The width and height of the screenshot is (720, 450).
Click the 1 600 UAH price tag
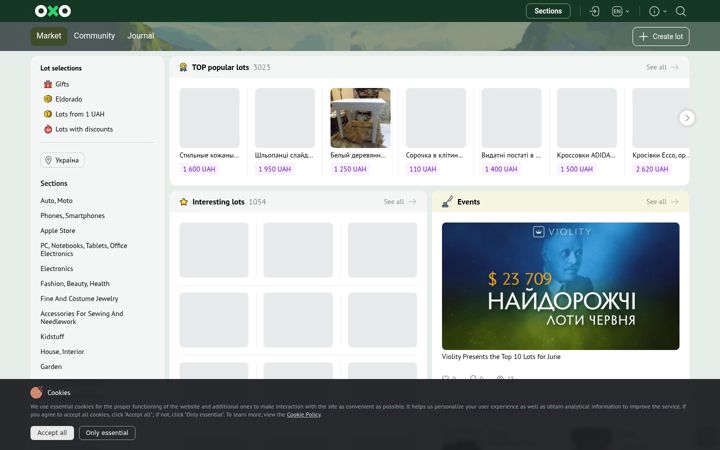click(x=199, y=169)
